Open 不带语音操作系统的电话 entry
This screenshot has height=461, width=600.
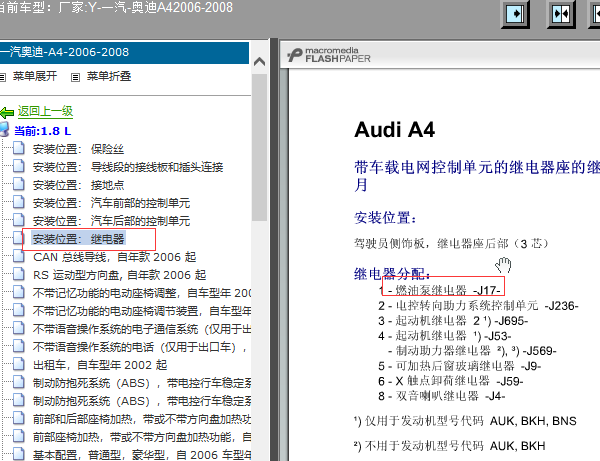[x=140, y=347]
